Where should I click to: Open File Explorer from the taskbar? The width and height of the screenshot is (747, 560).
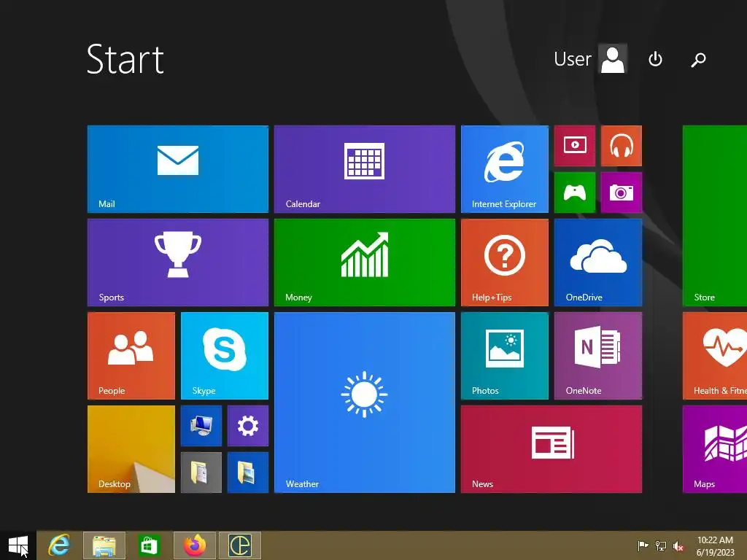coord(104,545)
